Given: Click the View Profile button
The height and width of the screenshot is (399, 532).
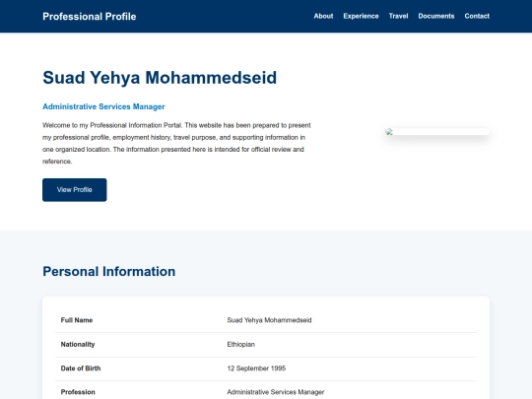Looking at the screenshot, I should tap(74, 190).
